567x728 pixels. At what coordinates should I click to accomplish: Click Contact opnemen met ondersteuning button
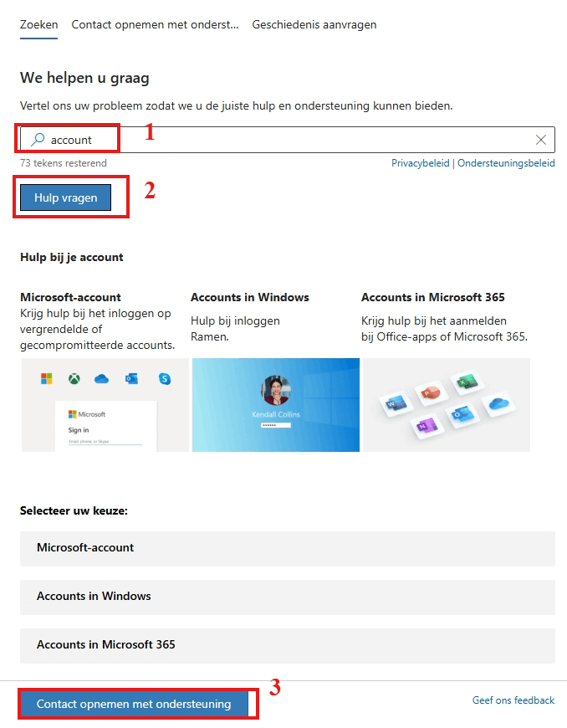(x=134, y=704)
